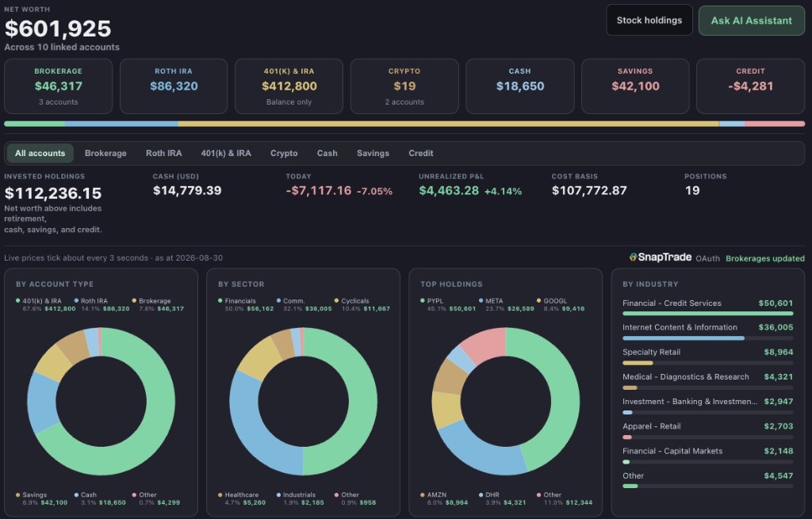Choose the Cash summary card
Screen dimensions: 812x519
pos(520,86)
